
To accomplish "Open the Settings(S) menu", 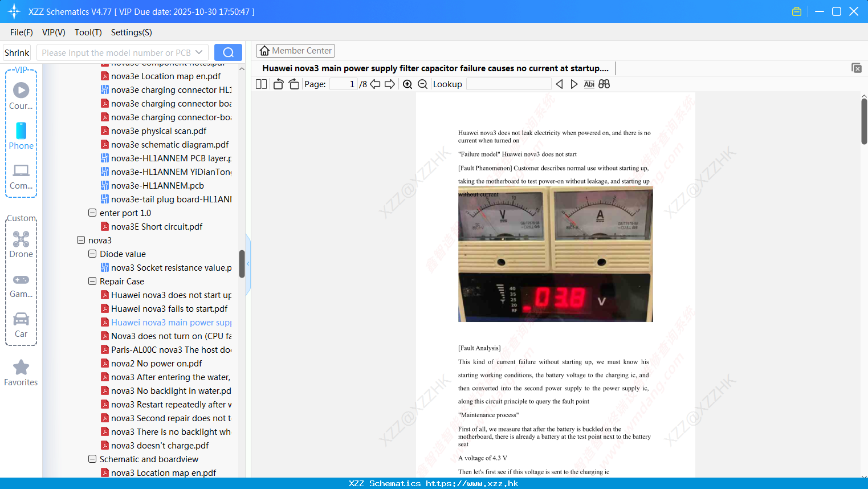I will [132, 32].
